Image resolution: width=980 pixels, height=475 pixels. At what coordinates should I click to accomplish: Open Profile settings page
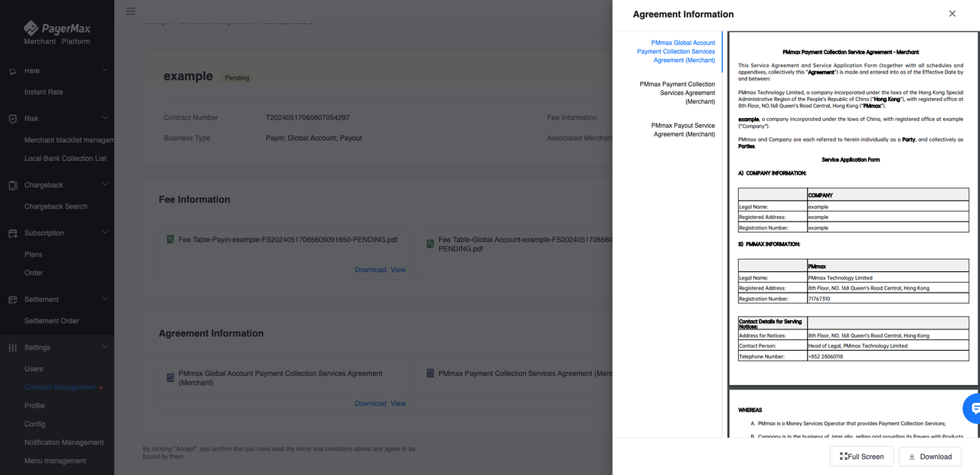point(34,406)
